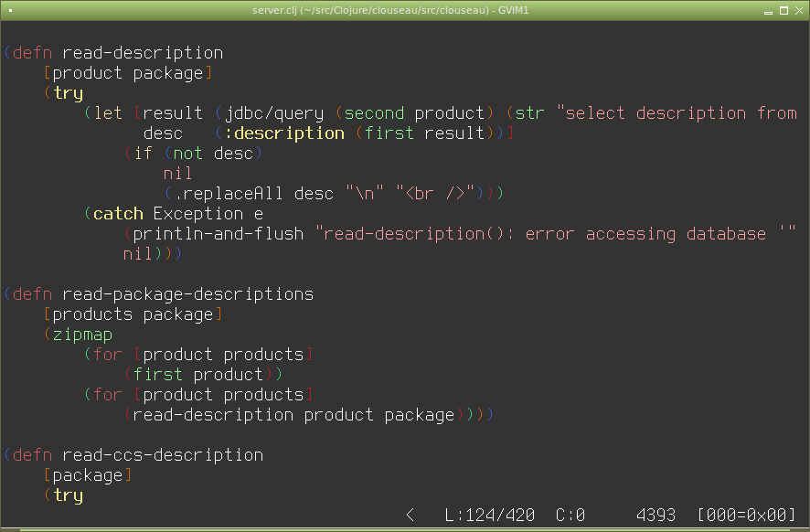The width and height of the screenshot is (810, 532).
Task: Click 'read-ccs-description' function name
Action: tap(163, 455)
